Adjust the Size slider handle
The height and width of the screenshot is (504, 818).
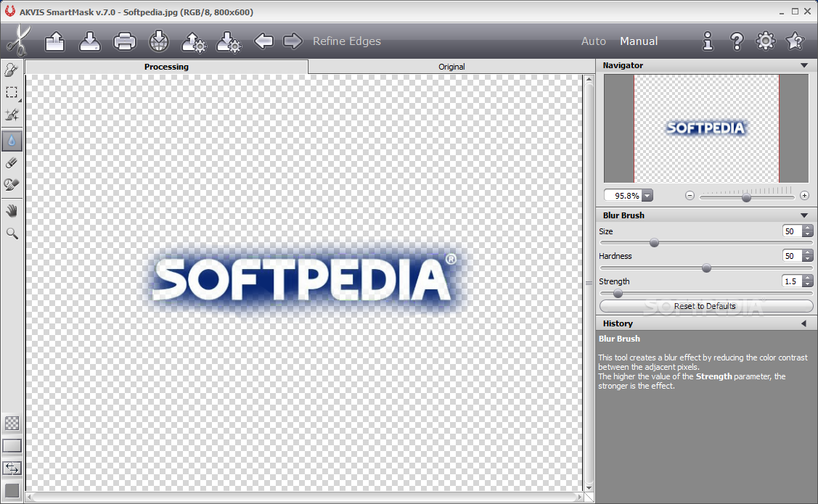point(654,243)
